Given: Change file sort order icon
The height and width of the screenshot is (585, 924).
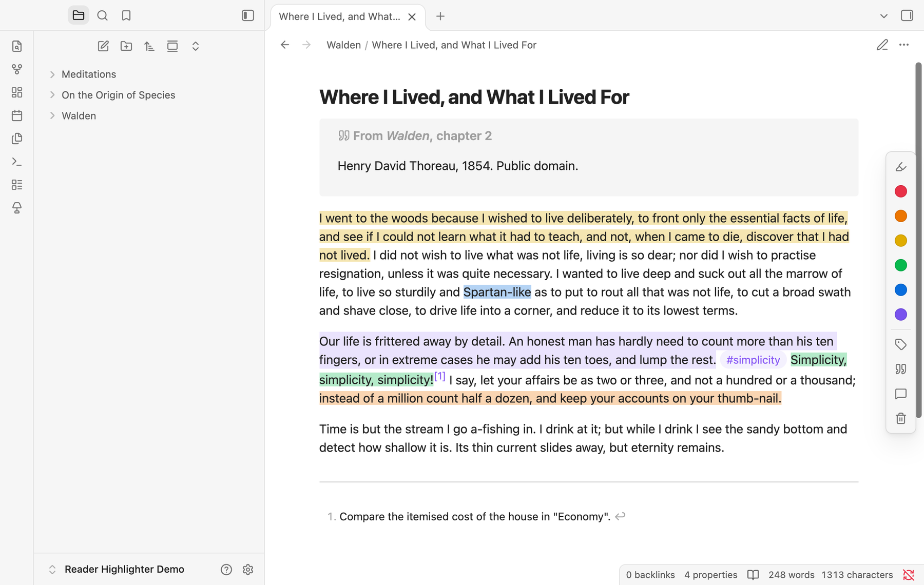Looking at the screenshot, I should pos(149,46).
